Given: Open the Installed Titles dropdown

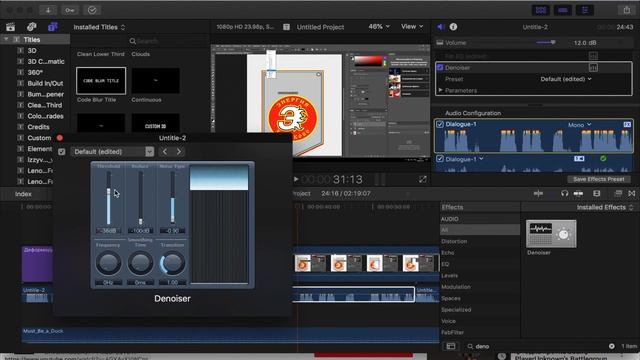Looking at the screenshot, I should (99, 27).
